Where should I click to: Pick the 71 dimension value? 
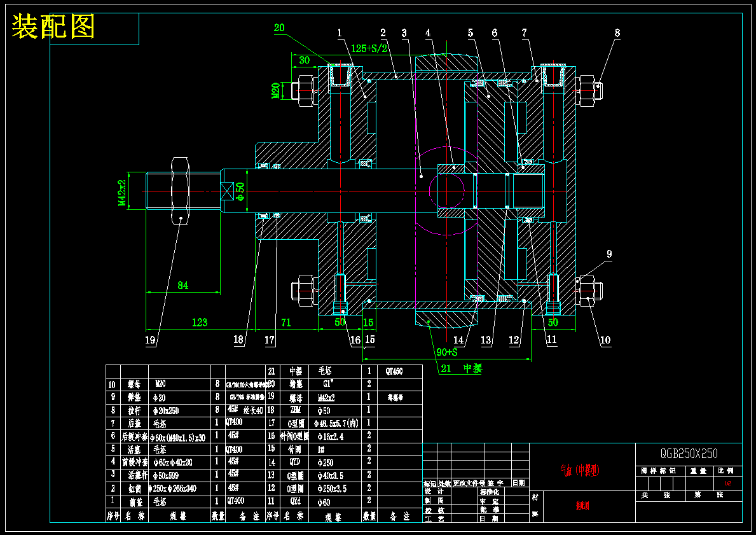click(x=286, y=323)
